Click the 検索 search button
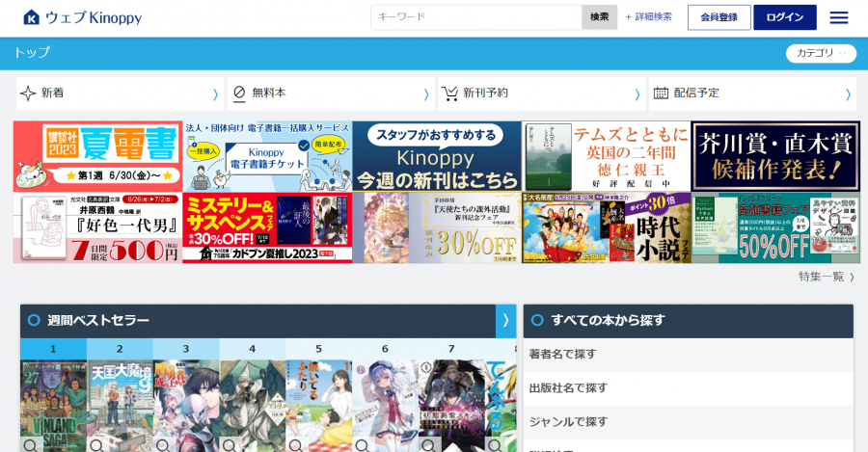 [x=599, y=17]
